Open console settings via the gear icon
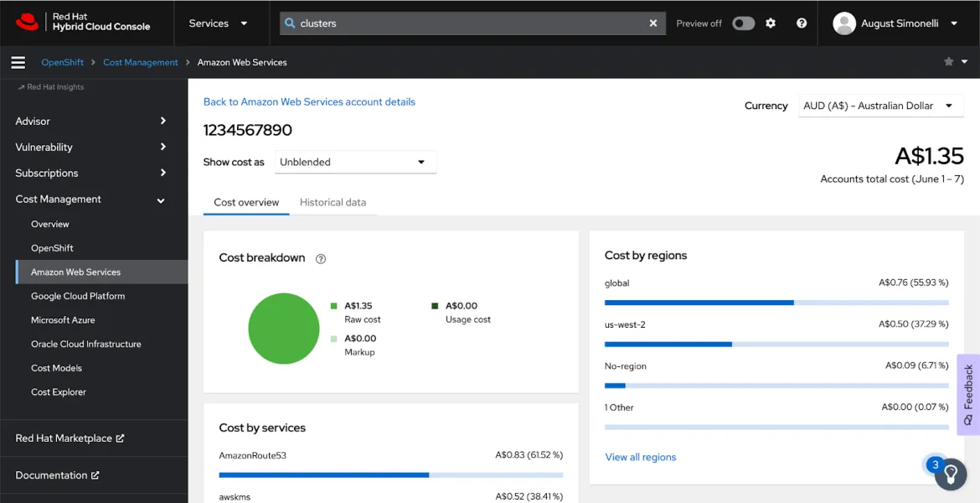This screenshot has height=503, width=980. tap(771, 23)
